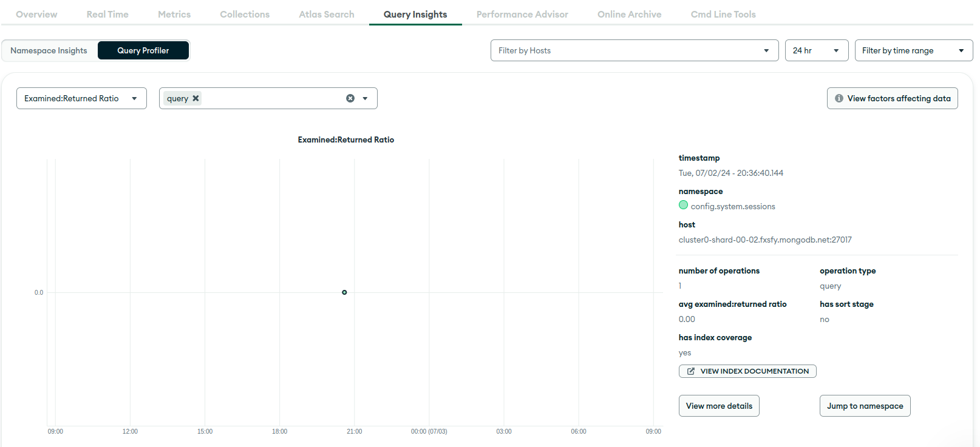Open the Online Archive tab

coord(629,14)
